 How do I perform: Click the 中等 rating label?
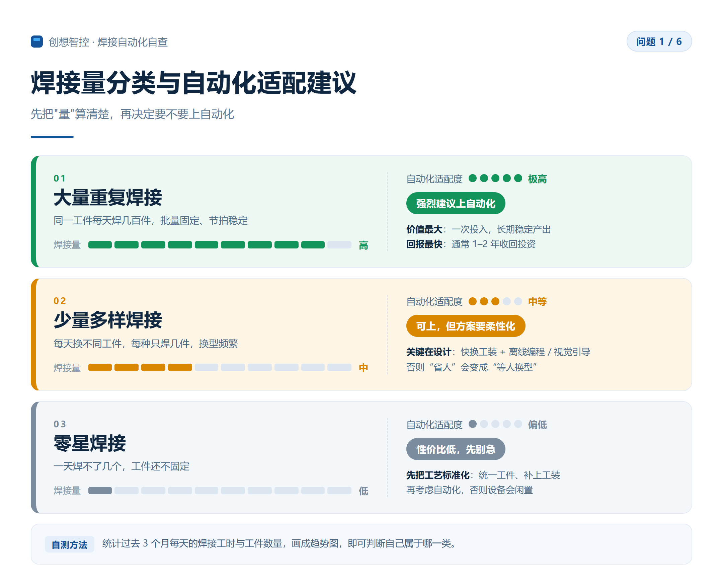538,301
